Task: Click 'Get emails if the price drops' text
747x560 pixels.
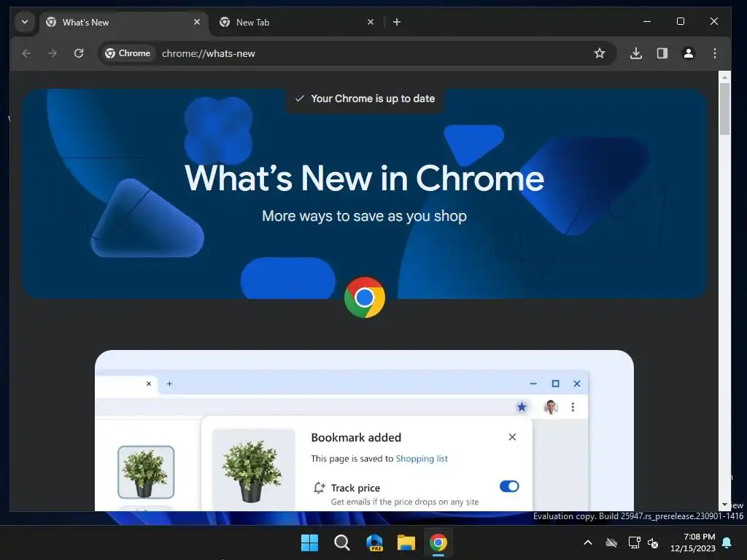Action: tap(405, 502)
